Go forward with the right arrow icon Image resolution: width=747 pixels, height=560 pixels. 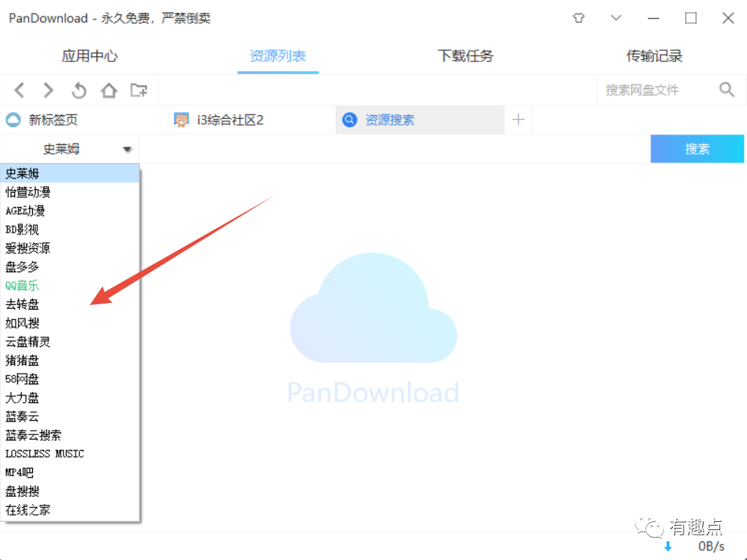pos(49,90)
